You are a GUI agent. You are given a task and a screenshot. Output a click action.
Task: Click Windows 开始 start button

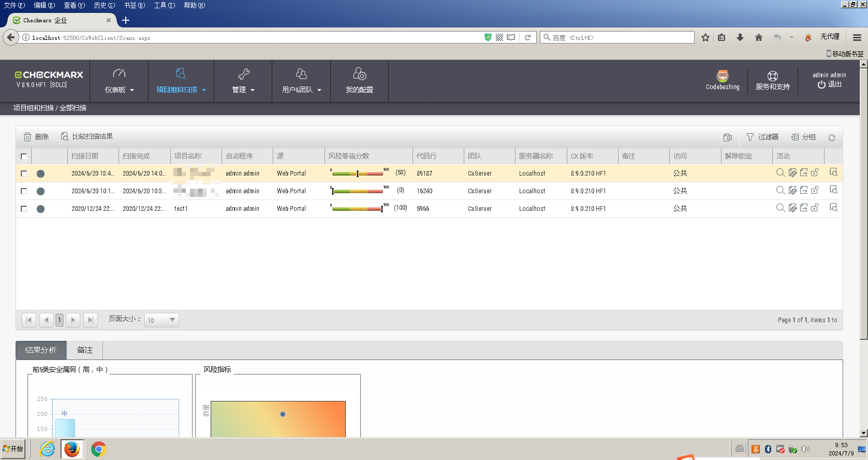(13, 449)
